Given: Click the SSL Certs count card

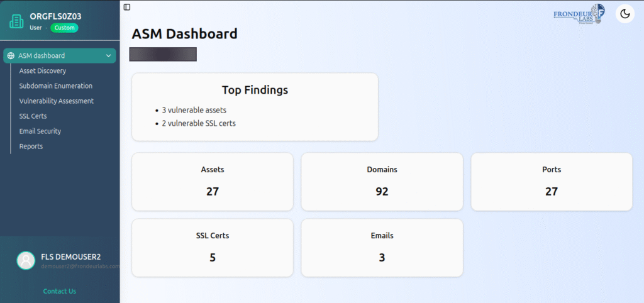Looking at the screenshot, I should pyautogui.click(x=213, y=248).
